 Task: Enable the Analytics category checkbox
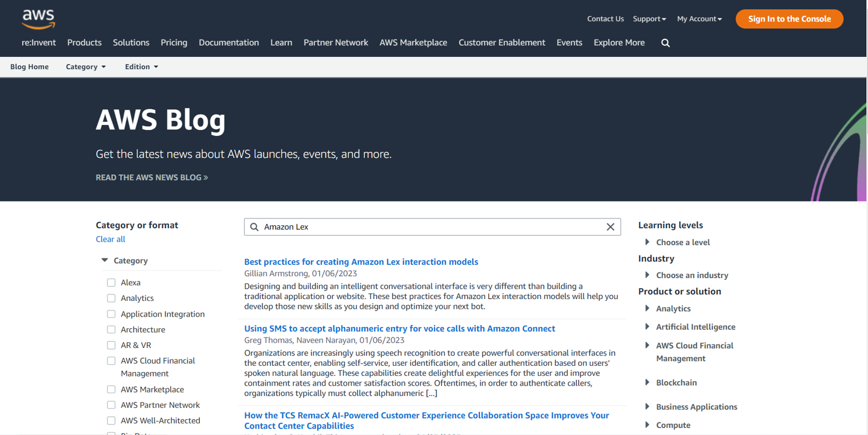[x=111, y=299]
